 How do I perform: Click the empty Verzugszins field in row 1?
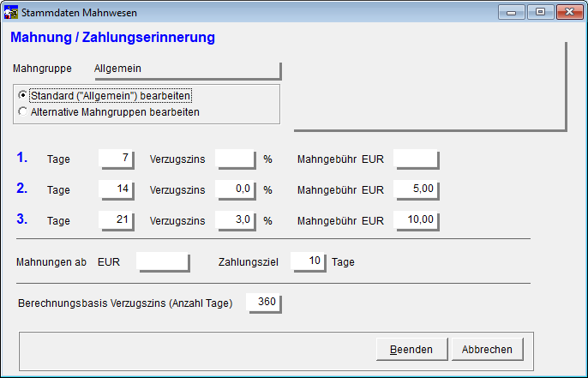click(236, 159)
